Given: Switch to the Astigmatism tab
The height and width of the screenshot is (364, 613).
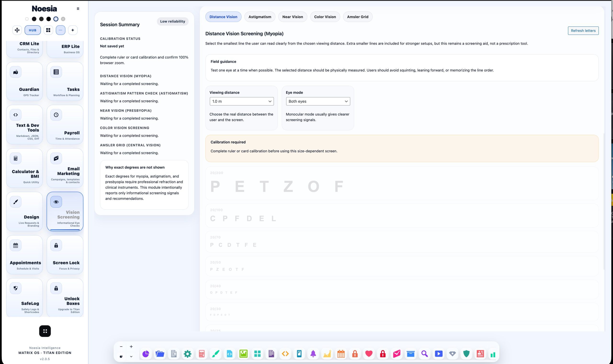Looking at the screenshot, I should [260, 17].
